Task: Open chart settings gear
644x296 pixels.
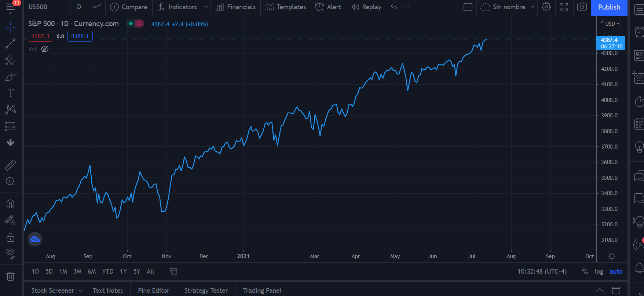Action: point(546,7)
